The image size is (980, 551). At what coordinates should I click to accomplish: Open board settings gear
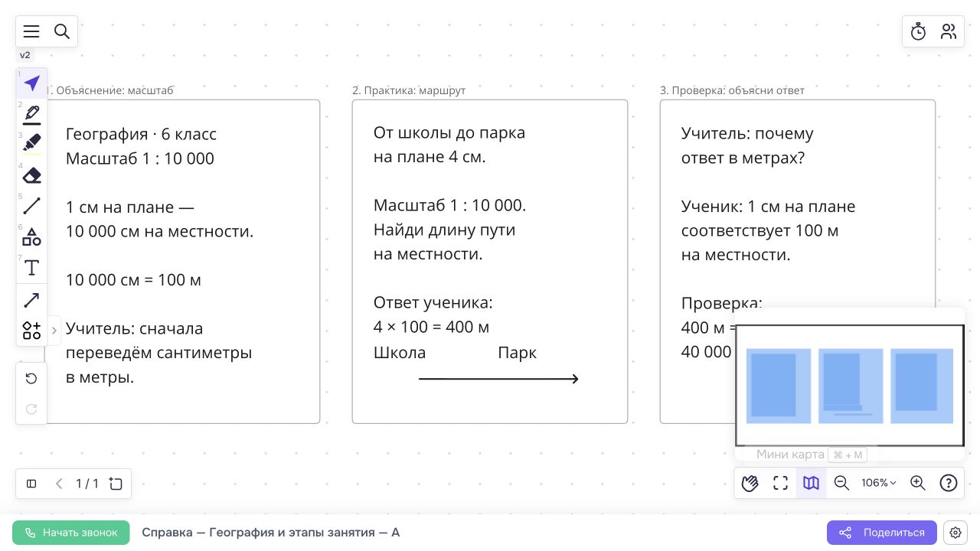pyautogui.click(x=955, y=533)
